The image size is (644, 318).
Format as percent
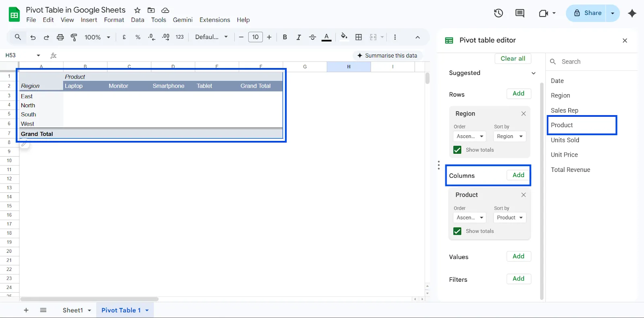[x=138, y=37]
